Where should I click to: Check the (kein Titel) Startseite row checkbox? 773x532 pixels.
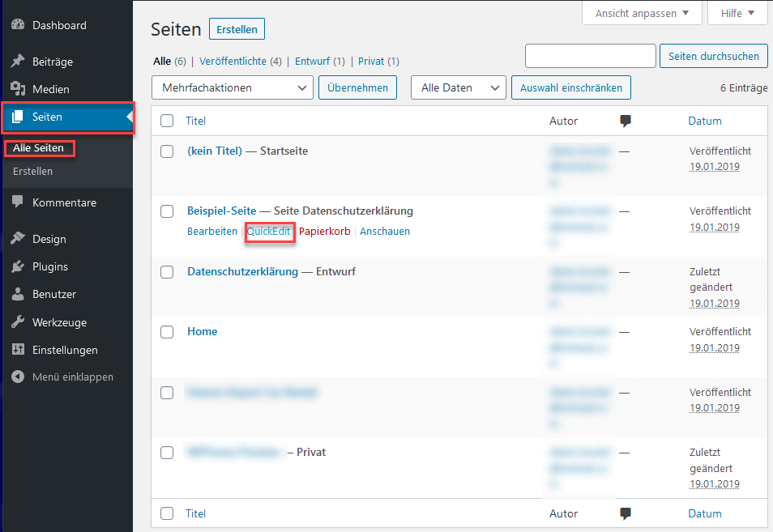coord(167,151)
